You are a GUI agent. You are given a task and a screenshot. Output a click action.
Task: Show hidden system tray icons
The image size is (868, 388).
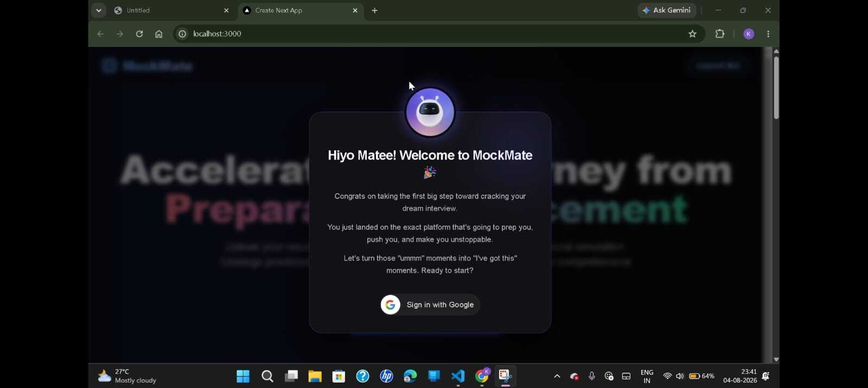click(557, 376)
